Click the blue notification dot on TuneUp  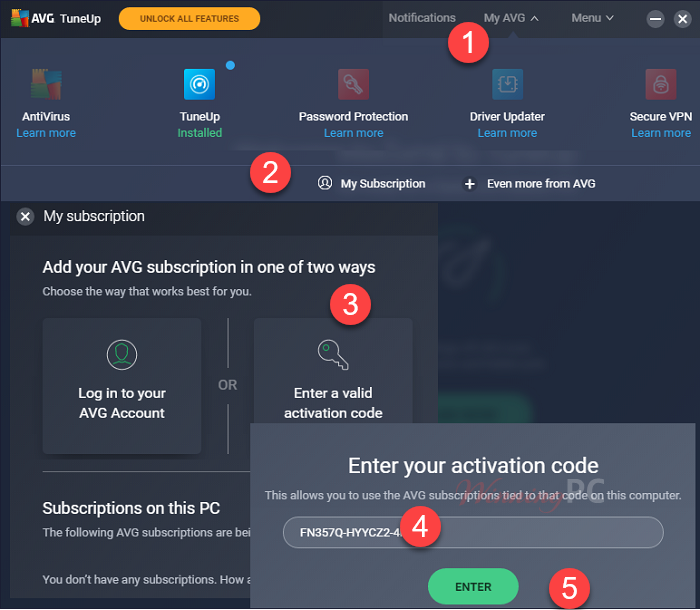point(230,66)
